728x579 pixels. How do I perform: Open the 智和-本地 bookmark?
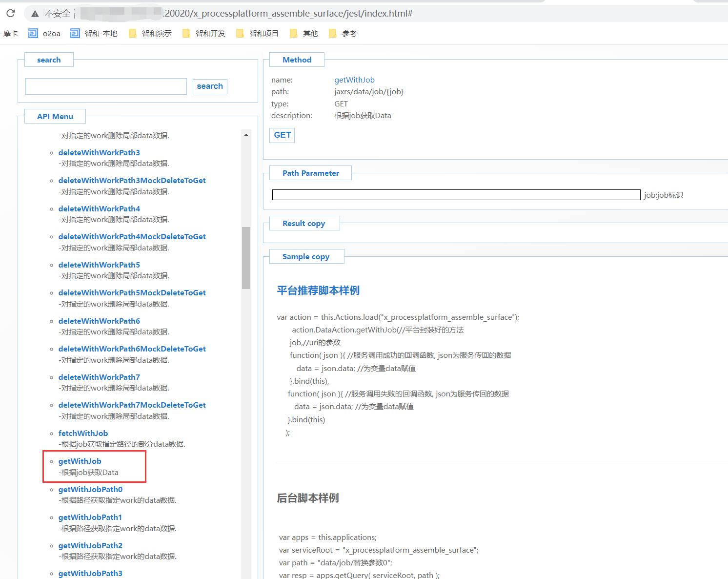click(94, 33)
